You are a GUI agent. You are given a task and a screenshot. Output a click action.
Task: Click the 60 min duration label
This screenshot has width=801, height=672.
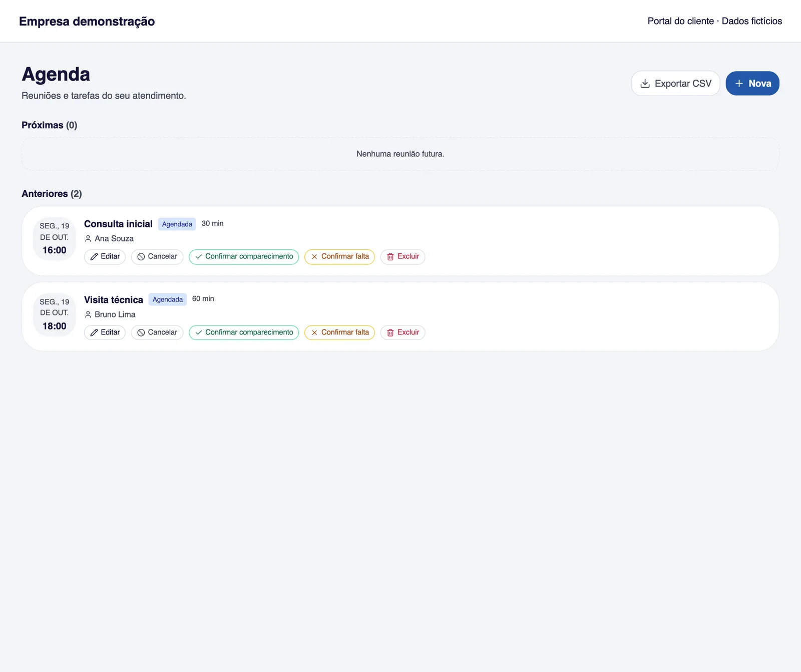click(x=203, y=298)
